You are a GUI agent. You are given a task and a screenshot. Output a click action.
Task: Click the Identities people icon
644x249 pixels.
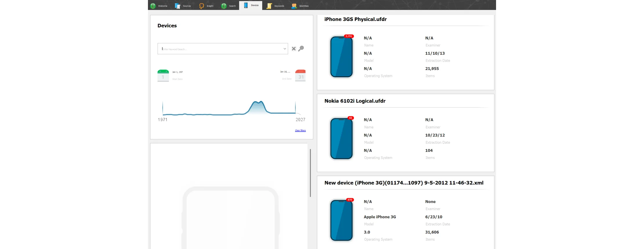click(294, 6)
